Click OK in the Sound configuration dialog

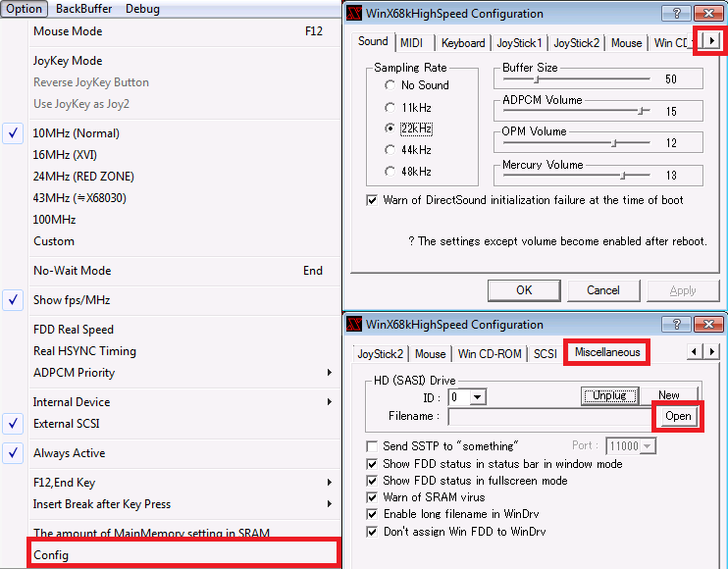coord(524,290)
